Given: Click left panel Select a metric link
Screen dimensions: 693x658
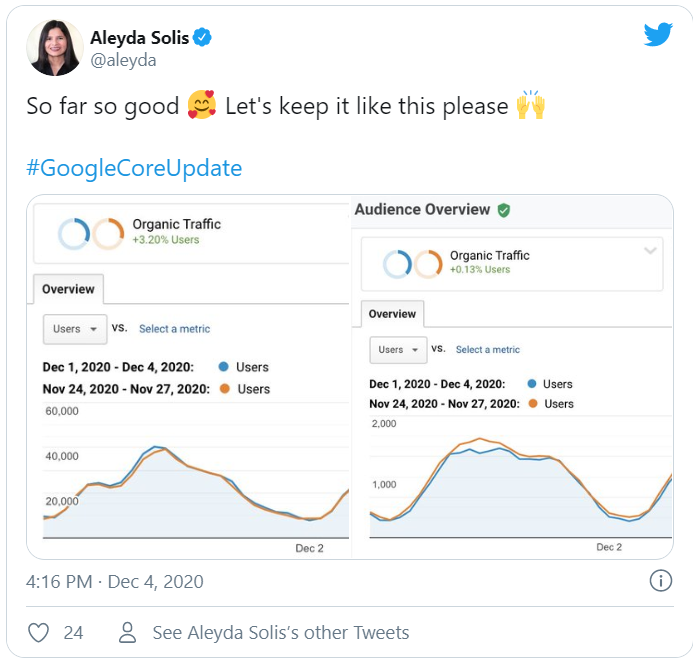Looking at the screenshot, I should (x=174, y=328).
